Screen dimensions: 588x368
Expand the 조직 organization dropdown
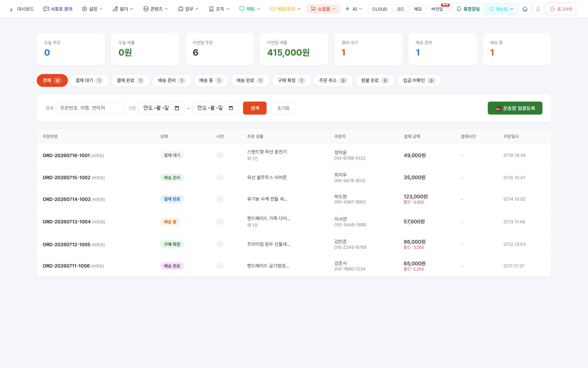pyautogui.click(x=219, y=9)
